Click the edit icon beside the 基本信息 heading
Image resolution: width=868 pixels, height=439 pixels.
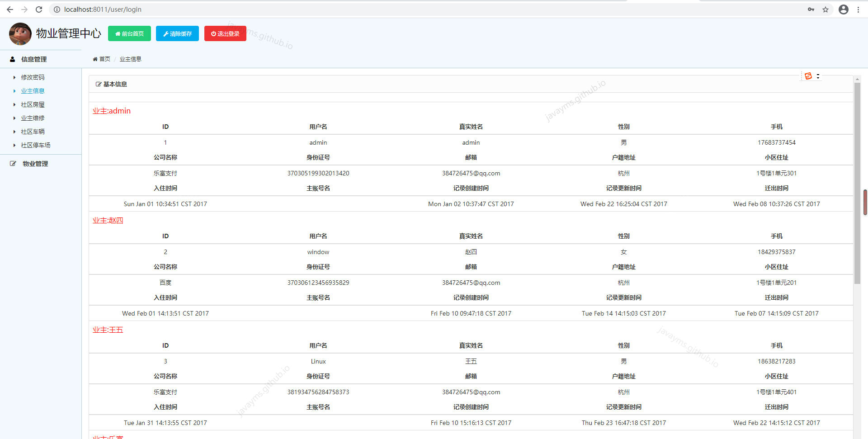98,84
